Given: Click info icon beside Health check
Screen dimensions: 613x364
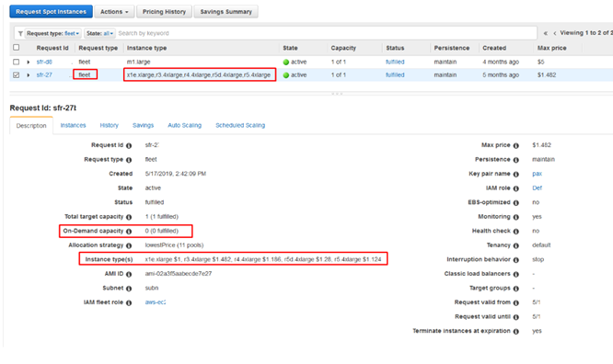Looking at the screenshot, I should click(x=516, y=232).
